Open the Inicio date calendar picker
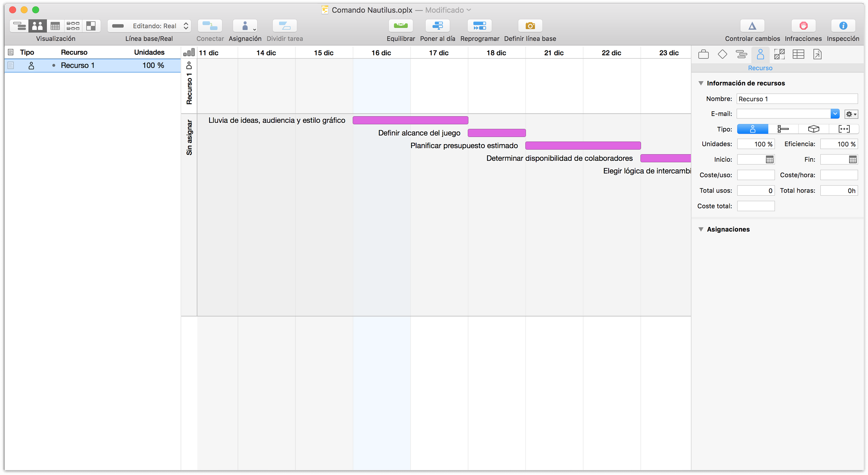The width and height of the screenshot is (868, 475). coord(769,160)
